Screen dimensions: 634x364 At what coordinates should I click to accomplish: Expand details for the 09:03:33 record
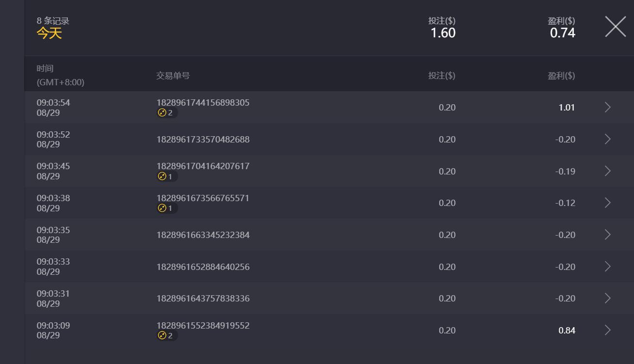pos(607,267)
